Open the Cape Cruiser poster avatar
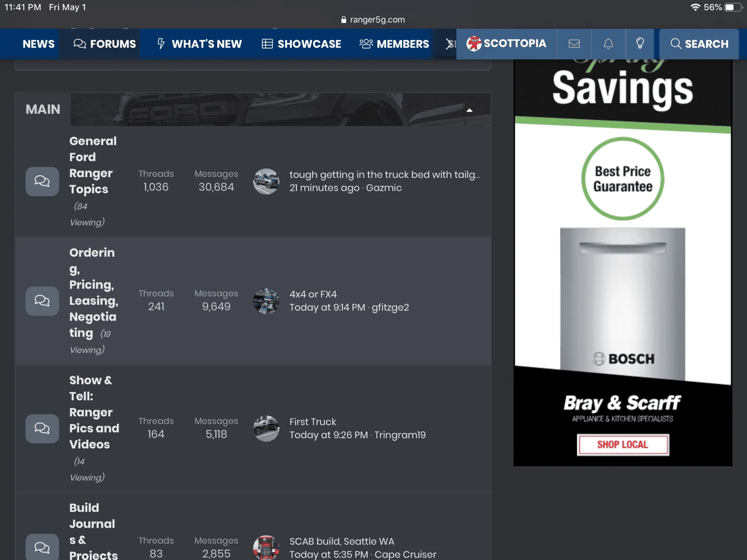This screenshot has width=747, height=560. click(266, 547)
